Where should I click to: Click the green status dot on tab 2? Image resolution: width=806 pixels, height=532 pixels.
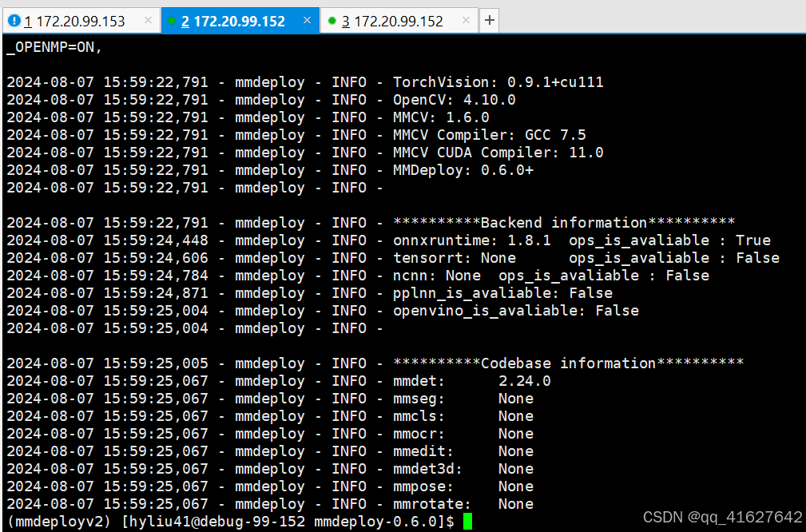(171, 21)
